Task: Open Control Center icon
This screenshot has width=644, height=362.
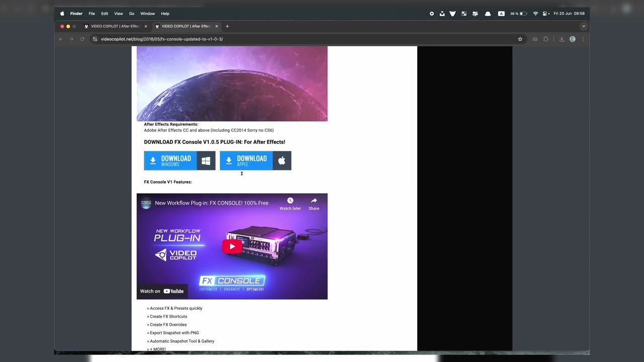Action: [x=545, y=14]
